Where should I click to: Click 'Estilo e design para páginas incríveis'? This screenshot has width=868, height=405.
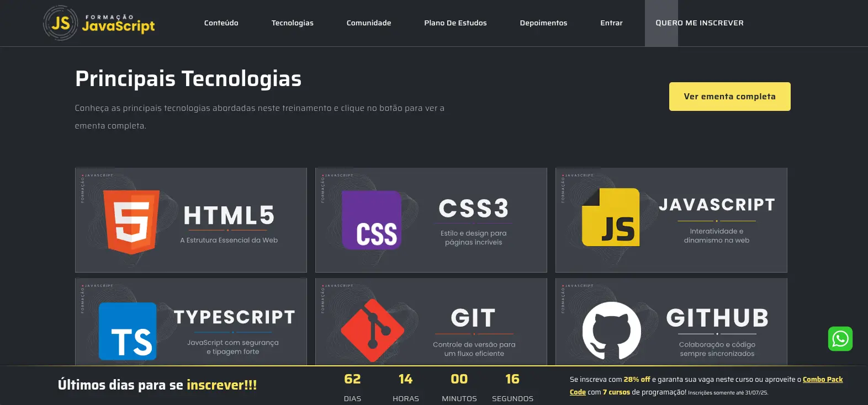coord(474,238)
